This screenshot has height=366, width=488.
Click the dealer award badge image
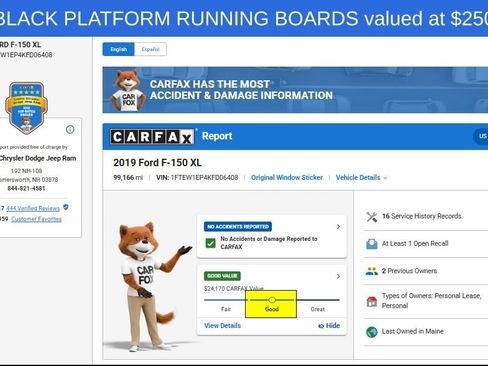[x=27, y=108]
